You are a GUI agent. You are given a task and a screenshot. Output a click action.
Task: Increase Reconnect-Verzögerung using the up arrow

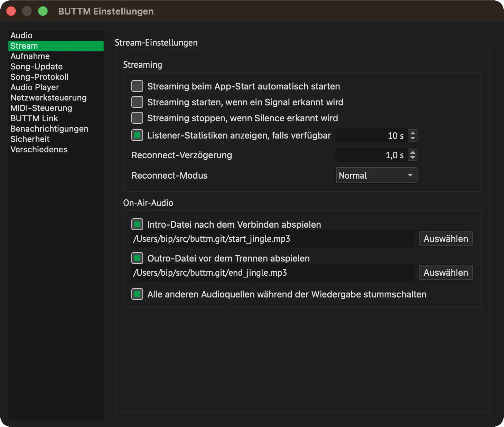(x=413, y=152)
